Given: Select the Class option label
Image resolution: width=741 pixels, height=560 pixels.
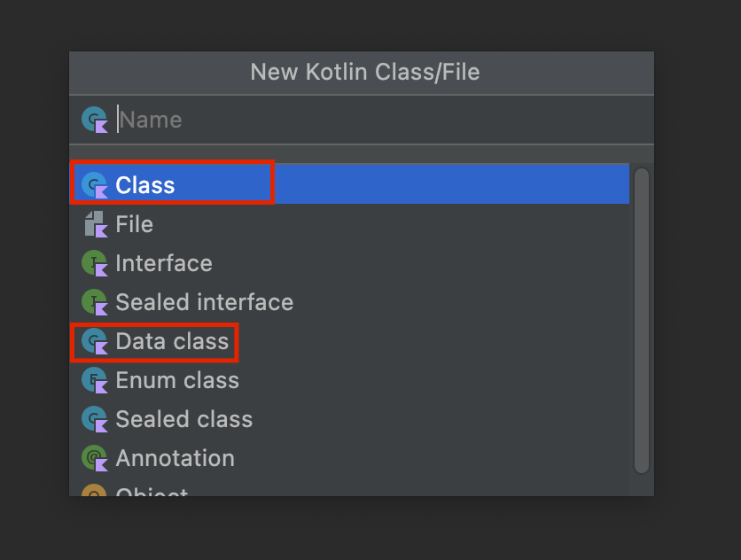Looking at the screenshot, I should 145,185.
